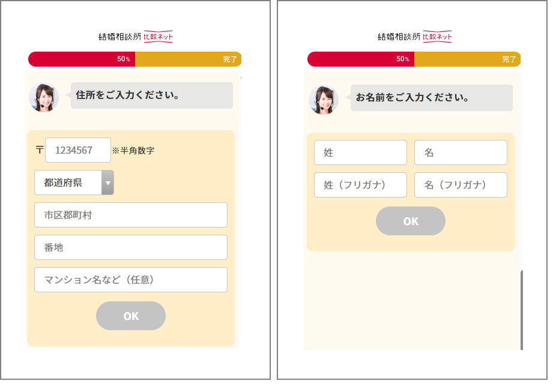Click the 結婚相談所 比較ネット logo in the right panel
Image resolution: width=553 pixels, height=392 pixels.
[x=414, y=37]
